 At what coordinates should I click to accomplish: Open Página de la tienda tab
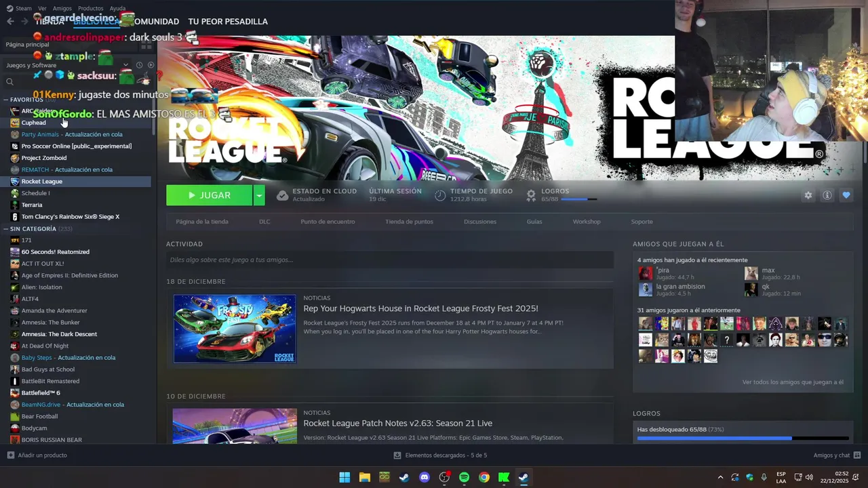(x=202, y=222)
